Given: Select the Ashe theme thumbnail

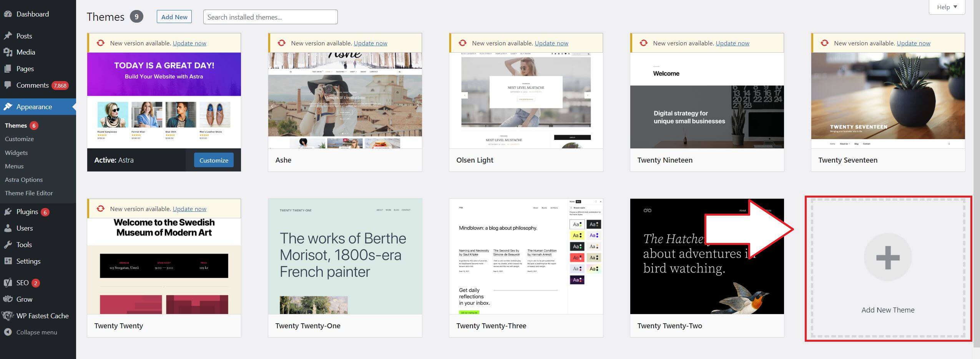Looking at the screenshot, I should click(345, 100).
